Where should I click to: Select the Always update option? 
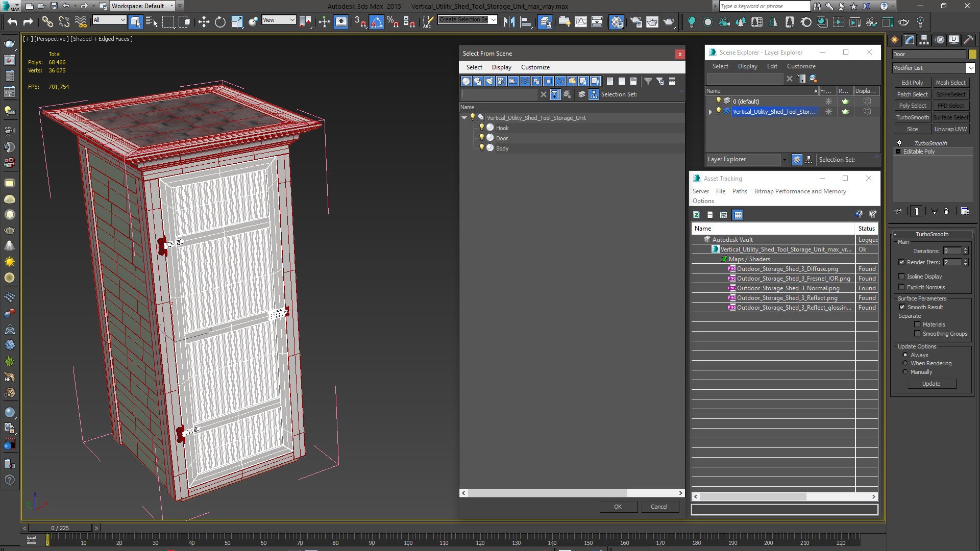pyautogui.click(x=905, y=355)
